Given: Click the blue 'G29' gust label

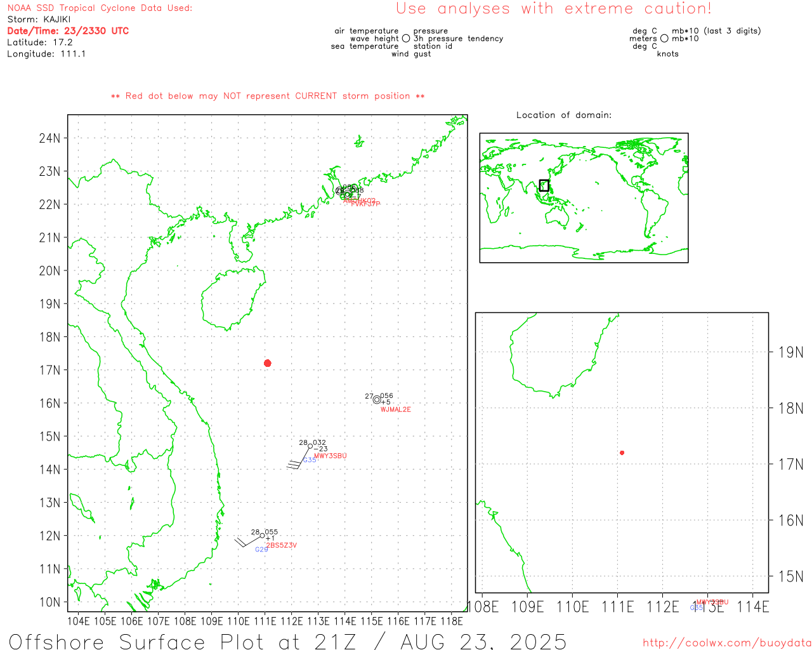Looking at the screenshot, I should [261, 550].
